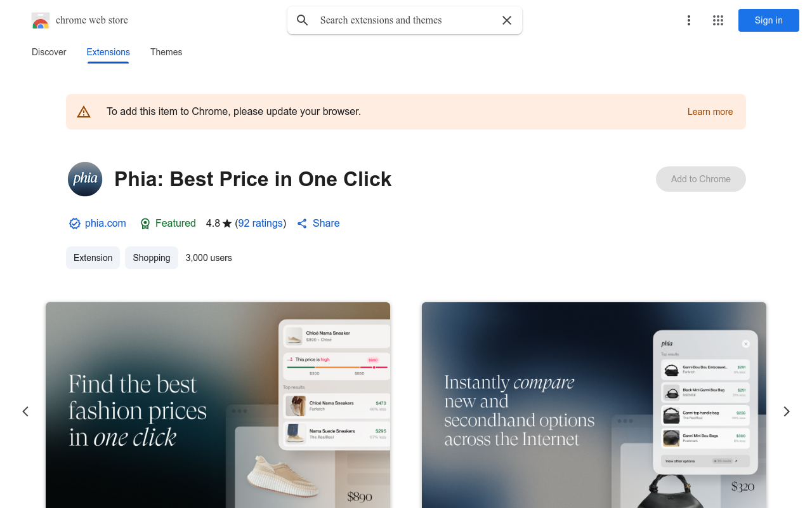
Task: Click the Phia extension logo icon
Action: (85, 179)
